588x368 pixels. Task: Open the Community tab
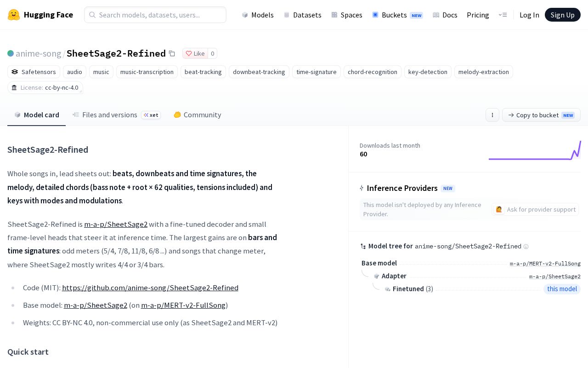tap(198, 115)
